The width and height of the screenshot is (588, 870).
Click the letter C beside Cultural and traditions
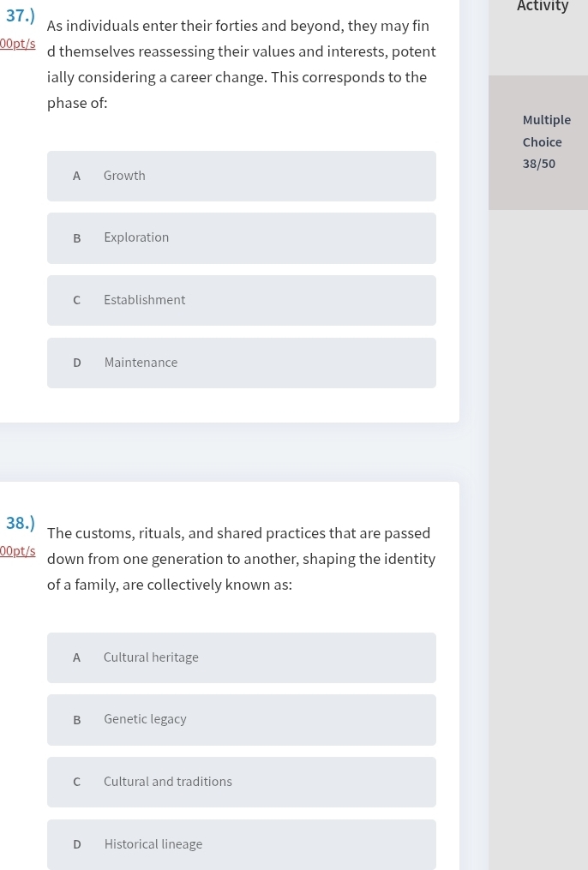(x=76, y=782)
